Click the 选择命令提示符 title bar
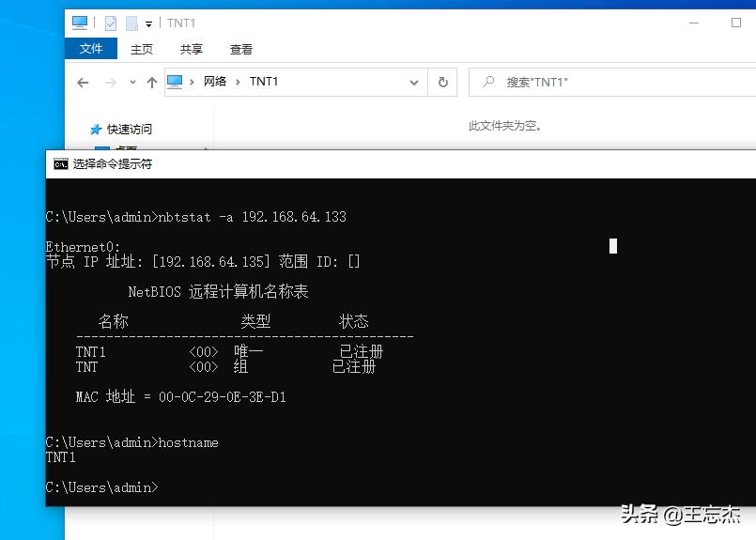The image size is (756, 540). tap(401, 164)
